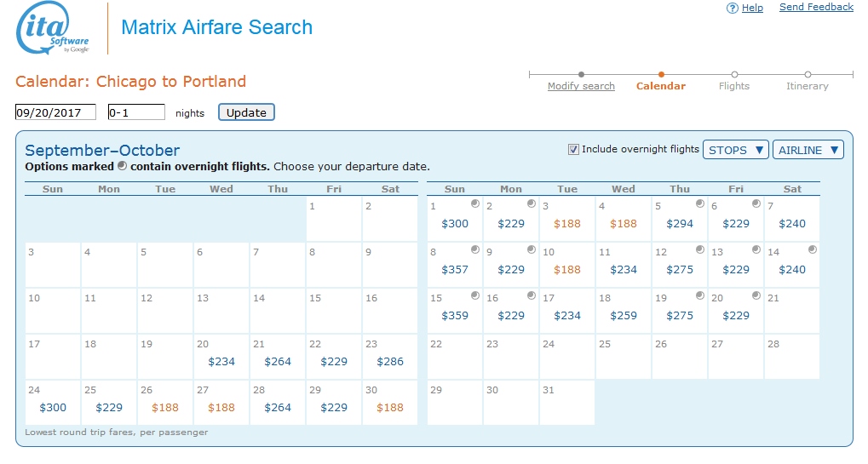Screen dimensions: 868x464
Task: Select the Calendar step in progress bar
Action: point(661,86)
